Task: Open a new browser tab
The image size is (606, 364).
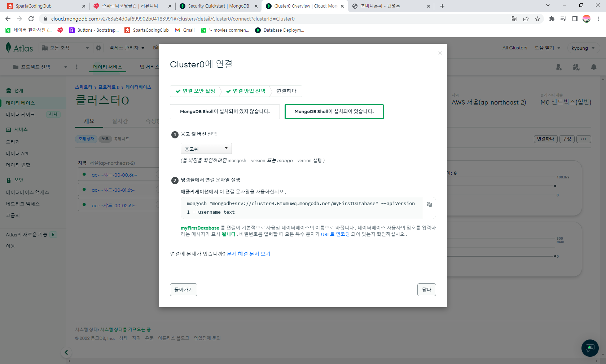Action: point(442,6)
